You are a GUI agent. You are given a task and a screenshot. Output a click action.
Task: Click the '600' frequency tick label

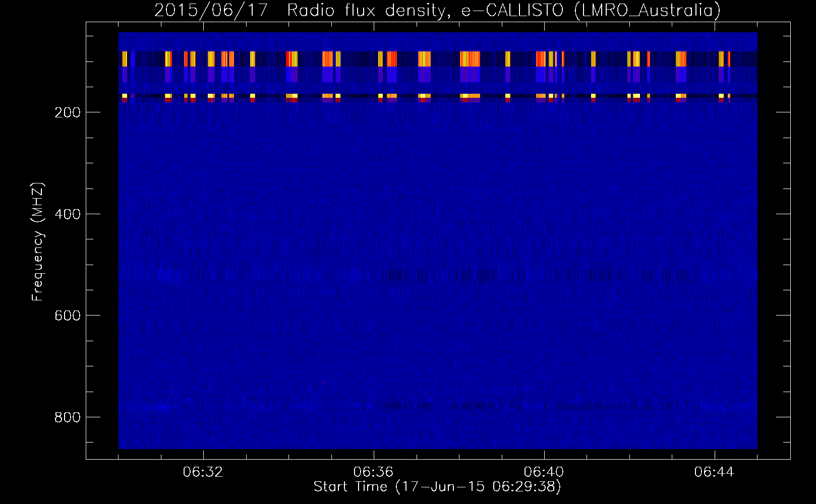point(68,316)
